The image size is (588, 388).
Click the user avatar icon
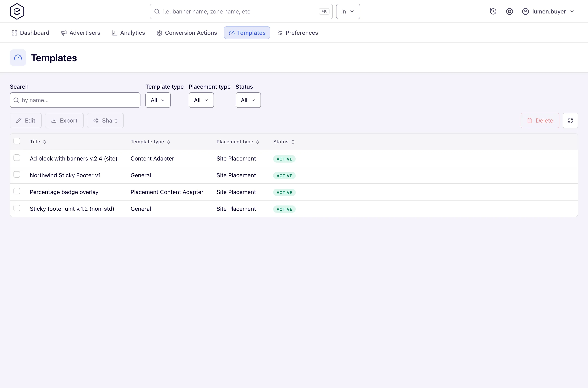click(x=525, y=11)
